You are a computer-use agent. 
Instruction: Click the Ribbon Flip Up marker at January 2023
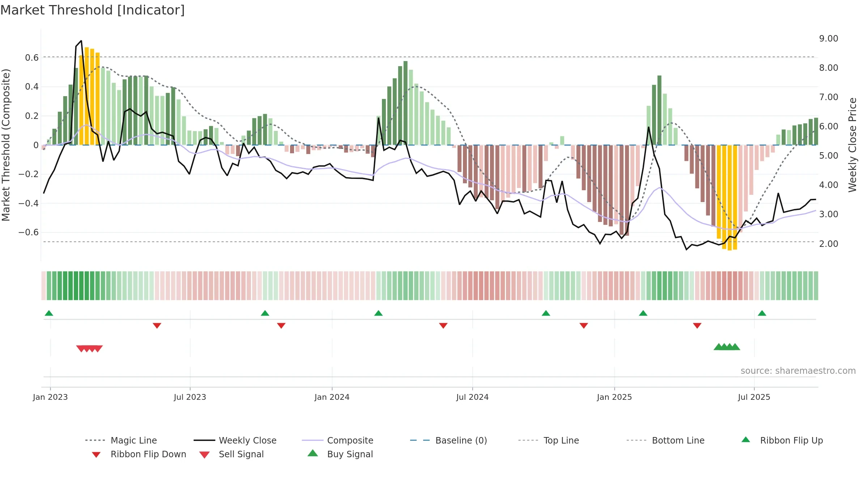point(49,313)
